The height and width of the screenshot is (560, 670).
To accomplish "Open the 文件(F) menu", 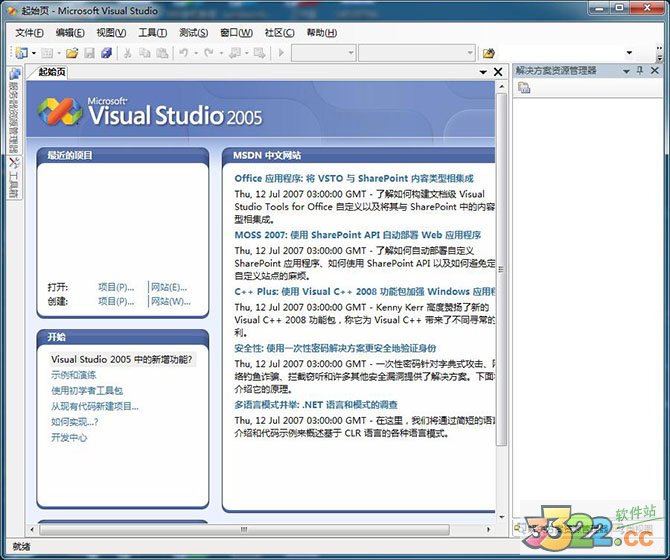I will point(30,32).
